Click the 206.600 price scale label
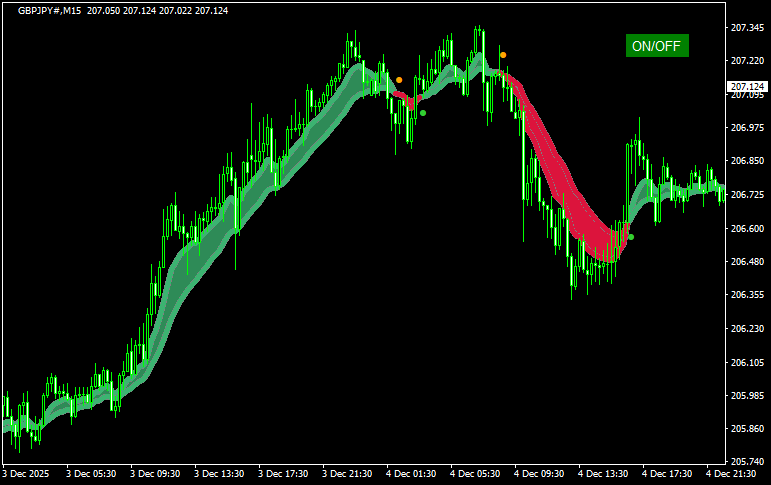Image resolution: width=771 pixels, height=485 pixels. [745, 228]
